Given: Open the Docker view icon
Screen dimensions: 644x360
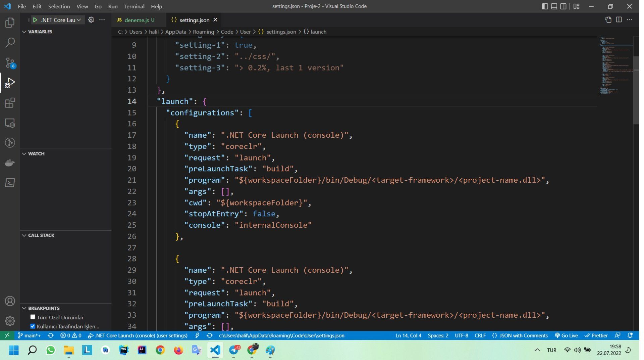Looking at the screenshot, I should (x=10, y=163).
